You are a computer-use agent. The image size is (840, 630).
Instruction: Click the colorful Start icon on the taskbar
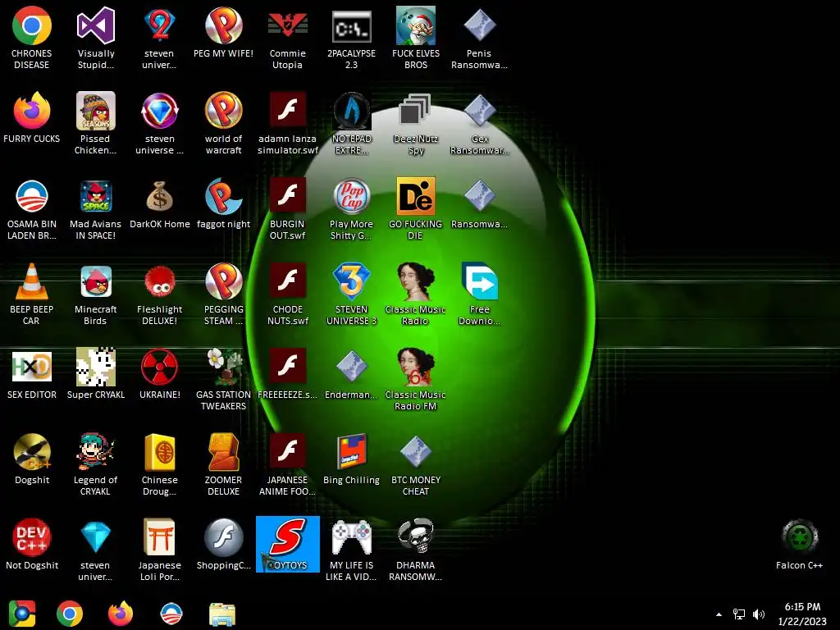click(22, 614)
